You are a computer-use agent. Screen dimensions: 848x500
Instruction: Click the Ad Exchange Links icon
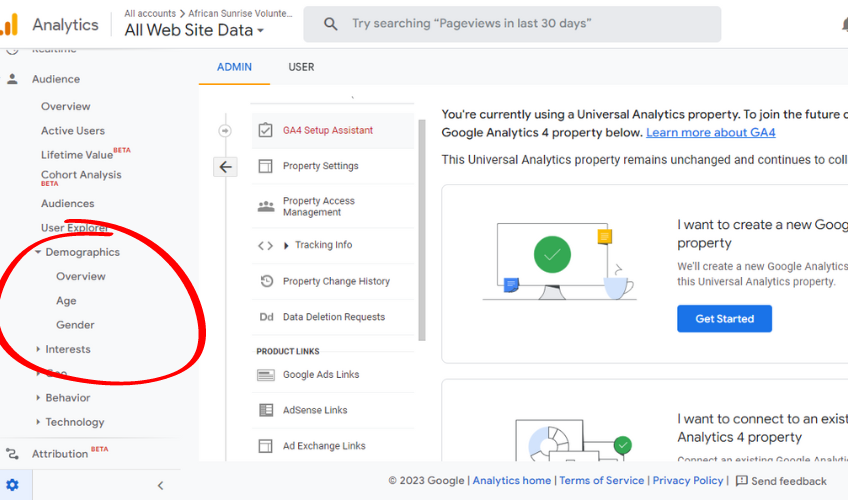tap(266, 446)
